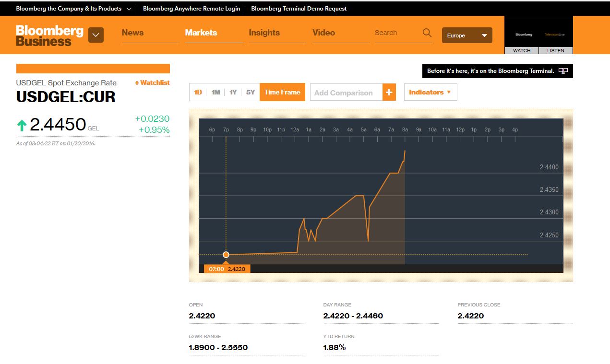This screenshot has width=610, height=364.
Task: Expand Bloomberg the Company & Its Products
Action: click(74, 9)
